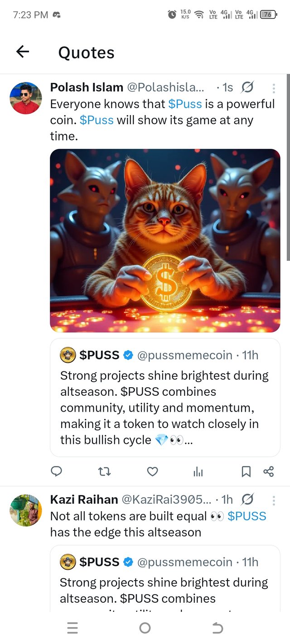
Task: Share Polash Islam's post via share icon
Action: [x=268, y=472]
